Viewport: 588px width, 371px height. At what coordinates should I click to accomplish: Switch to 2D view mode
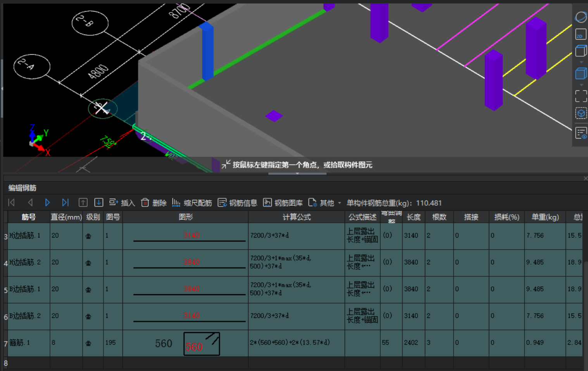click(x=581, y=34)
